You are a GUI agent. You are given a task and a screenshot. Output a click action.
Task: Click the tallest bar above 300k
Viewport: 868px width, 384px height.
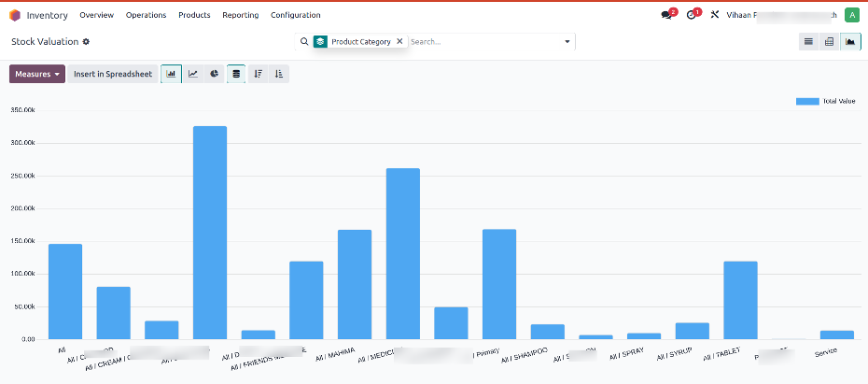[210, 233]
